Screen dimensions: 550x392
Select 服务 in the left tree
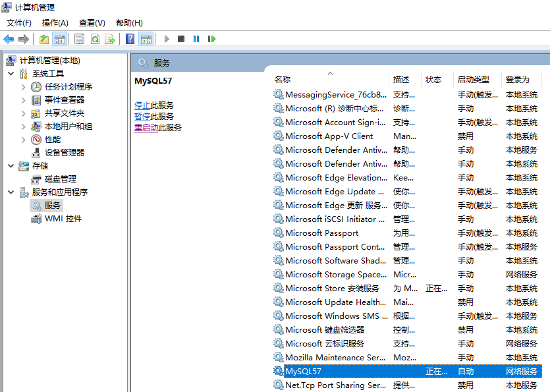(x=52, y=206)
